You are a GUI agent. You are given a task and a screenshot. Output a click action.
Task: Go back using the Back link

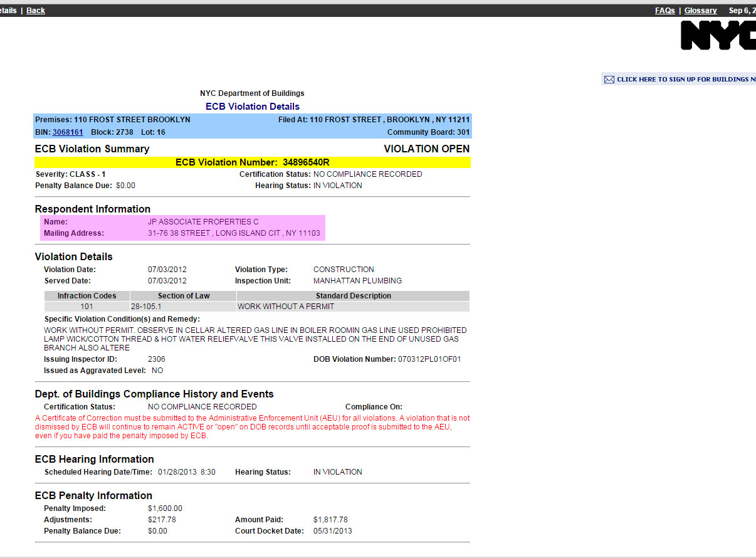[x=36, y=11]
